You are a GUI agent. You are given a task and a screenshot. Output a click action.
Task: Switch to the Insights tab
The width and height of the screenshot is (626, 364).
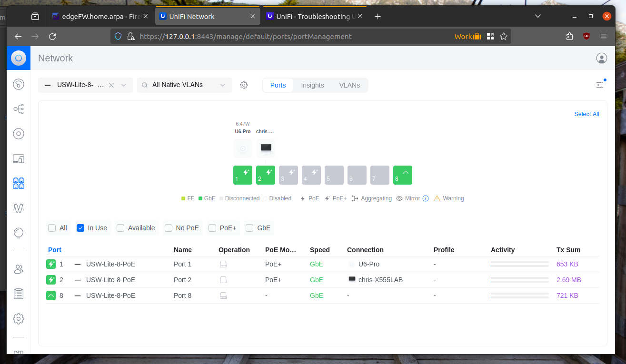coord(312,85)
